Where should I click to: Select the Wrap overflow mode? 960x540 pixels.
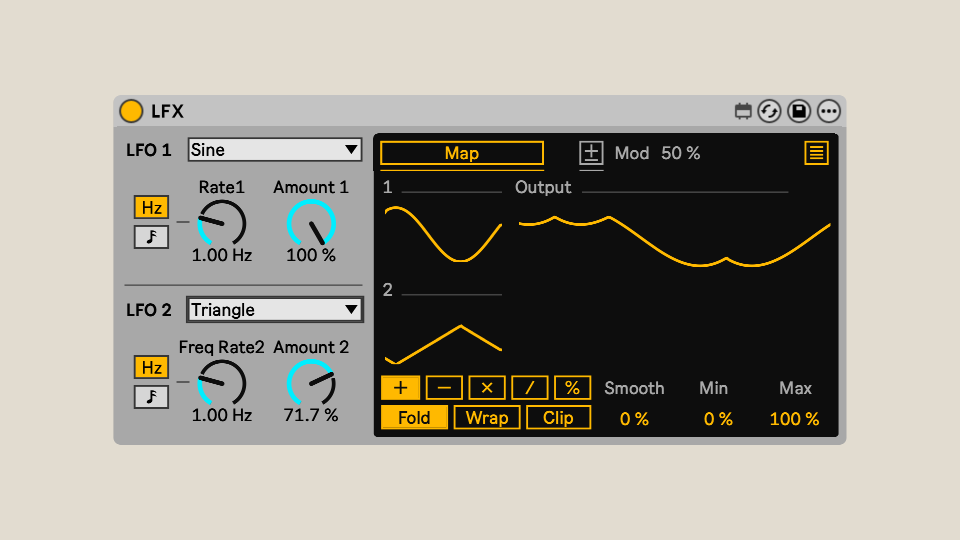(x=487, y=418)
